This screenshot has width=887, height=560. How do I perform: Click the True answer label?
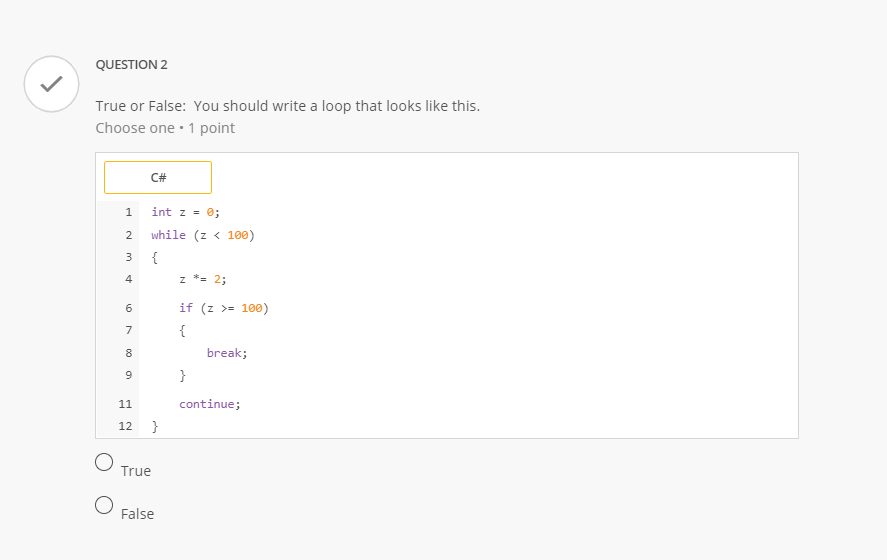click(x=136, y=471)
